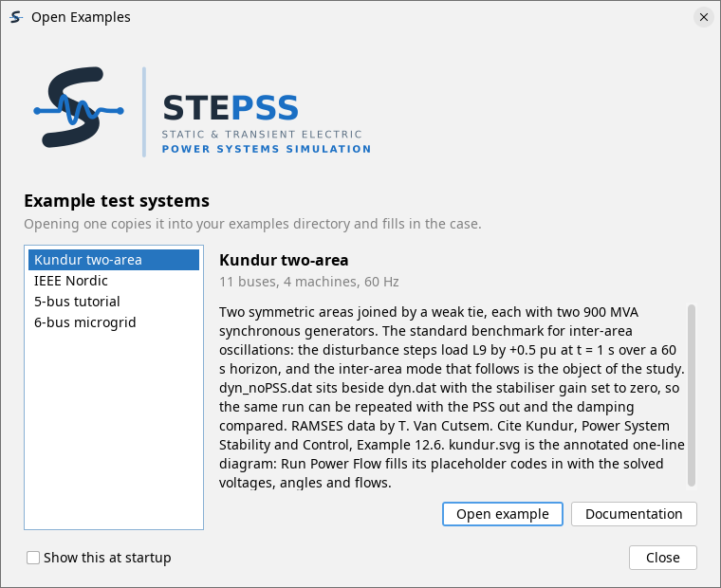The width and height of the screenshot is (721, 588).
Task: Select the Kundur two-area example
Action: click(x=114, y=260)
